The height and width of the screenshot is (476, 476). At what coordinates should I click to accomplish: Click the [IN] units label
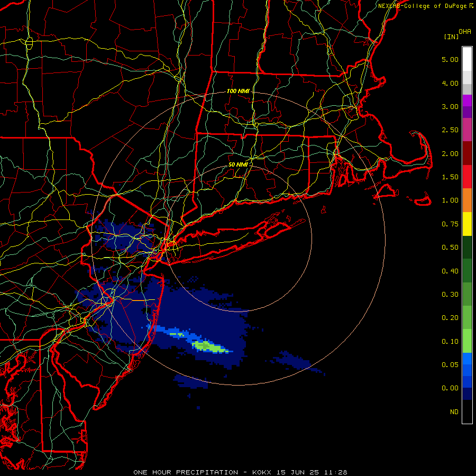pos(451,36)
